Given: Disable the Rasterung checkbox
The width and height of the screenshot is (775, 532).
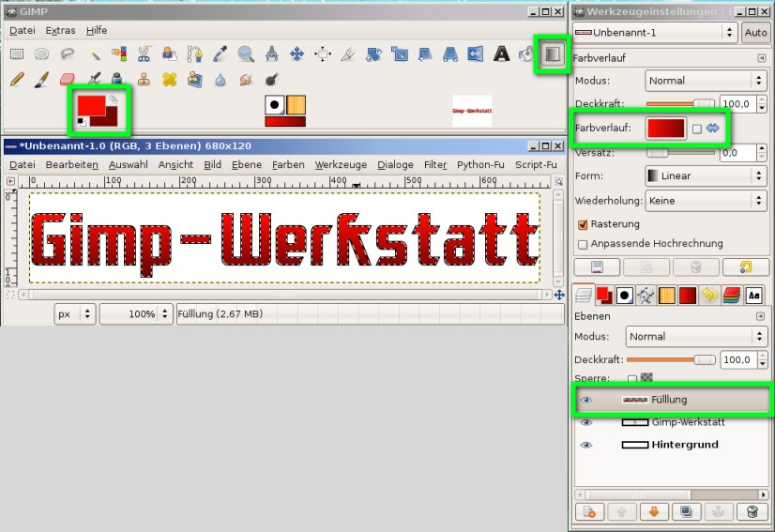Looking at the screenshot, I should tap(583, 224).
